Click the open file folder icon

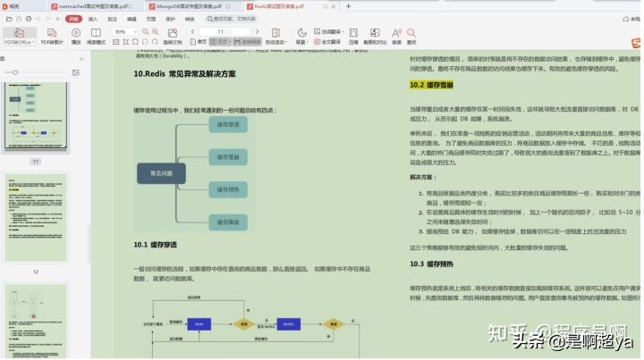click(9, 19)
